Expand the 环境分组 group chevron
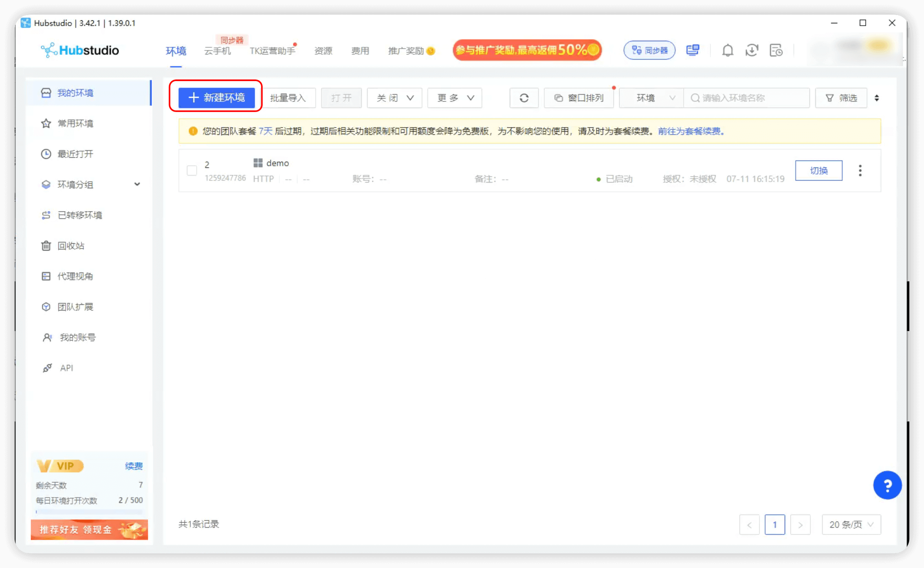Viewport: 924px width, 568px height. (x=137, y=184)
